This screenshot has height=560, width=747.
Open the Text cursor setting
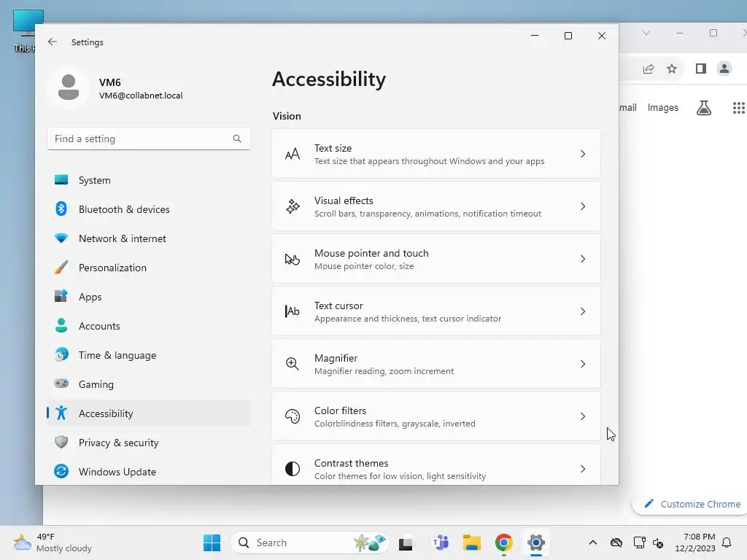436,311
